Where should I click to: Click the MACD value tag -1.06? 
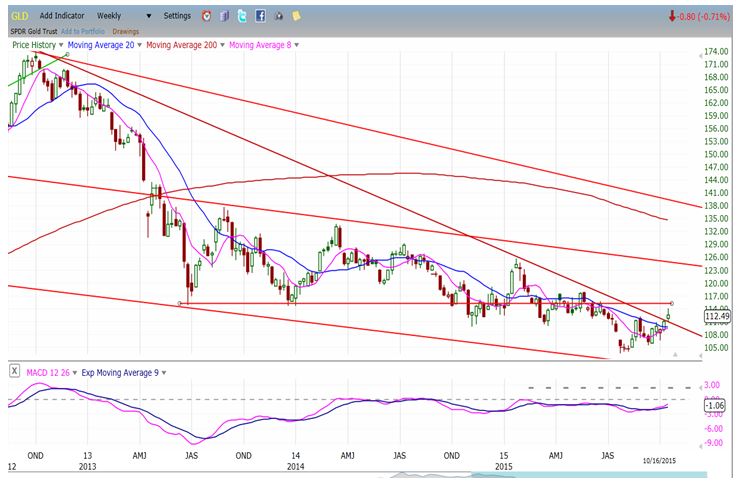coord(715,405)
